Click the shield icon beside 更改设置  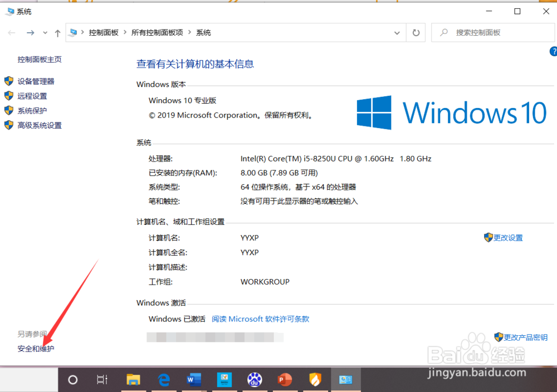coord(488,238)
